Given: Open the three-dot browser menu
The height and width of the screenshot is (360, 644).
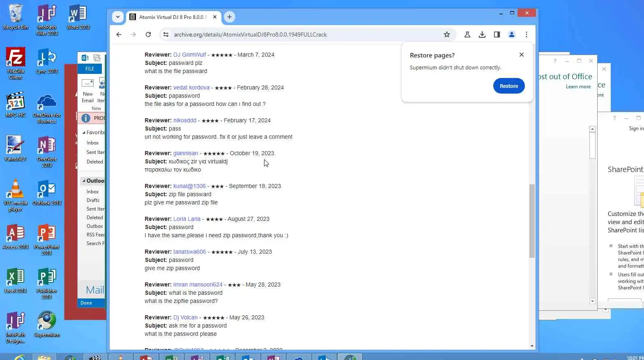Looking at the screenshot, I should pos(527,34).
